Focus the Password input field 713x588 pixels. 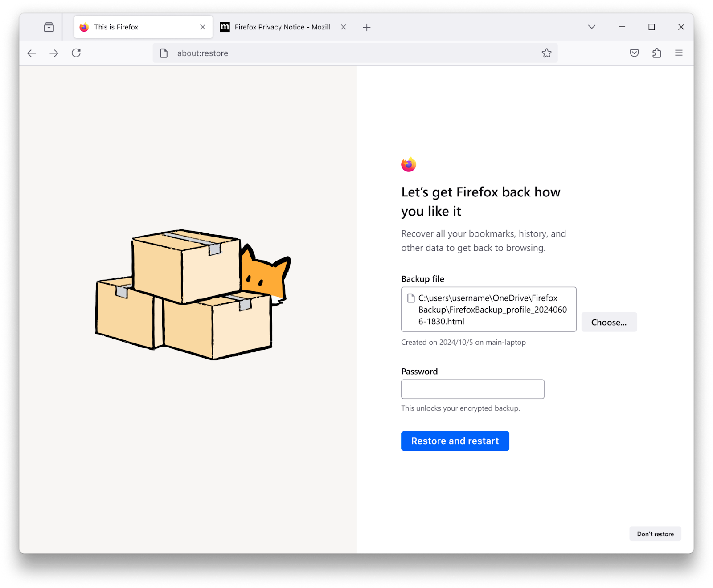coord(472,389)
